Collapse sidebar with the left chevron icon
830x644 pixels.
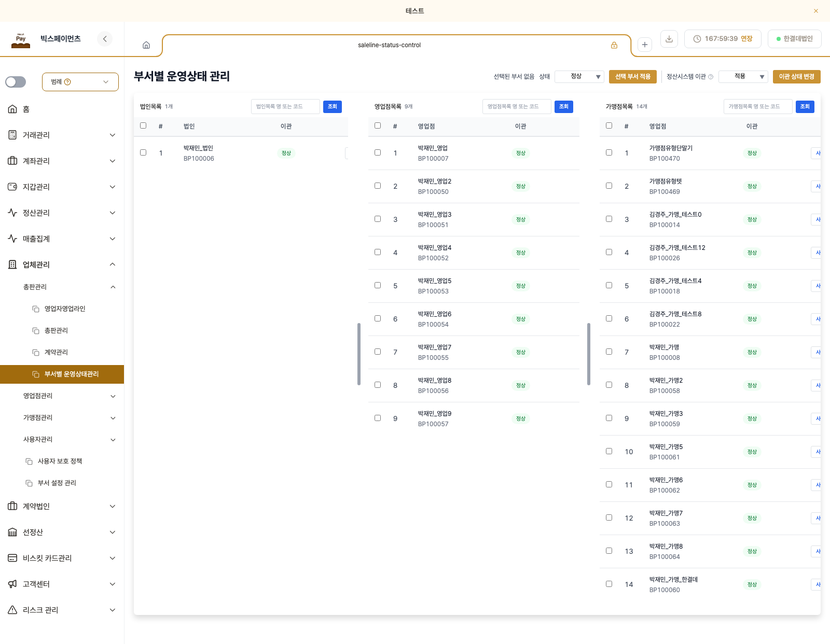pos(105,39)
